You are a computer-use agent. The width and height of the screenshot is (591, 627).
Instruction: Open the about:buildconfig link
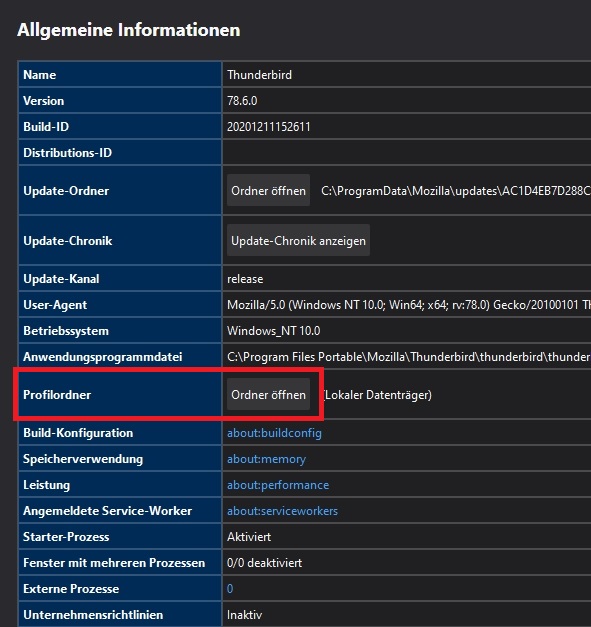(274, 433)
